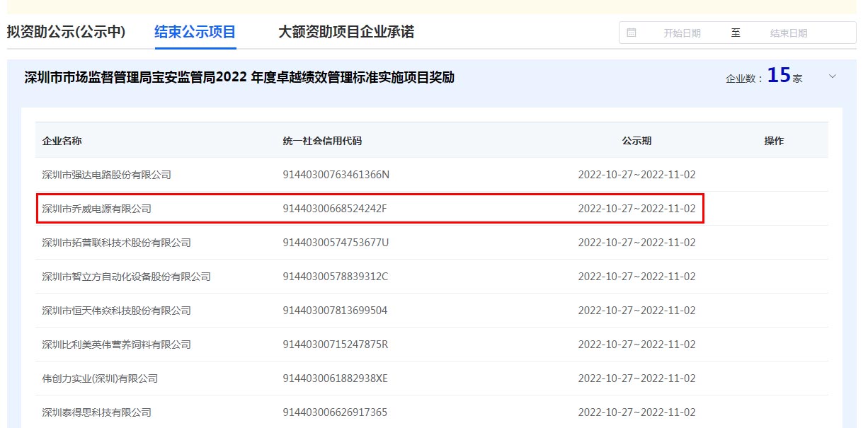Viewport: 868px width, 428px height.
Task: Click the 操作 column header
Action: click(774, 141)
